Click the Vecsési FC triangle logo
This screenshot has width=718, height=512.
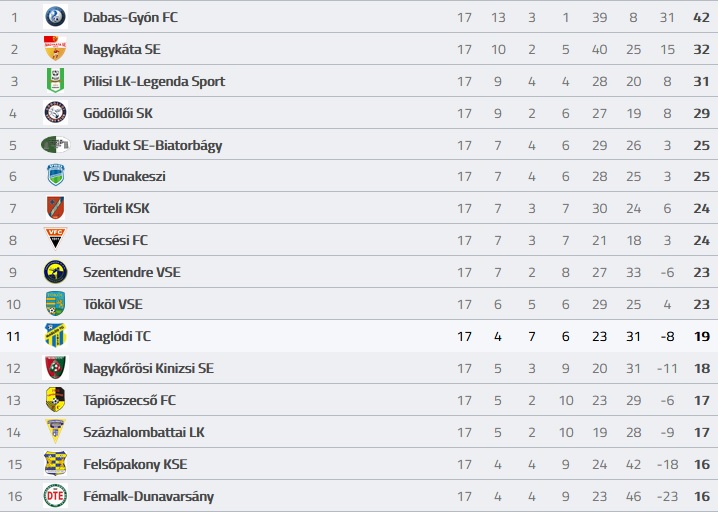(x=55, y=240)
